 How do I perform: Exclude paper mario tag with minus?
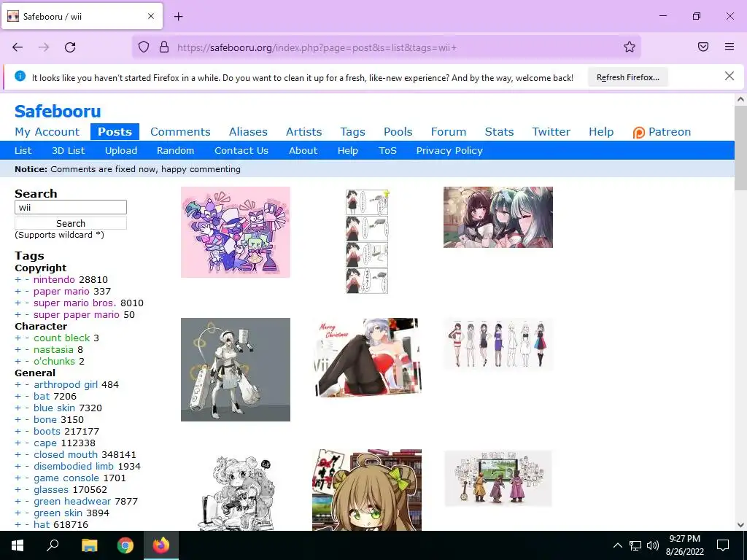pyautogui.click(x=27, y=292)
